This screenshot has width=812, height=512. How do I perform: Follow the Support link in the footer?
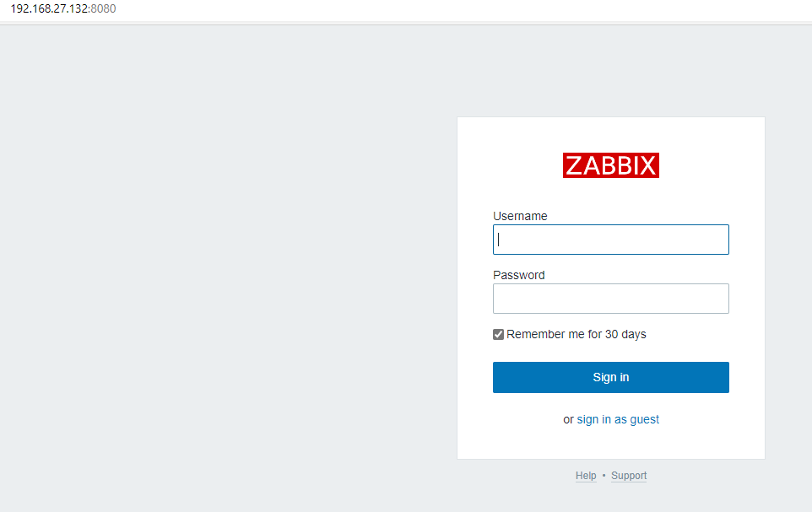[629, 476]
